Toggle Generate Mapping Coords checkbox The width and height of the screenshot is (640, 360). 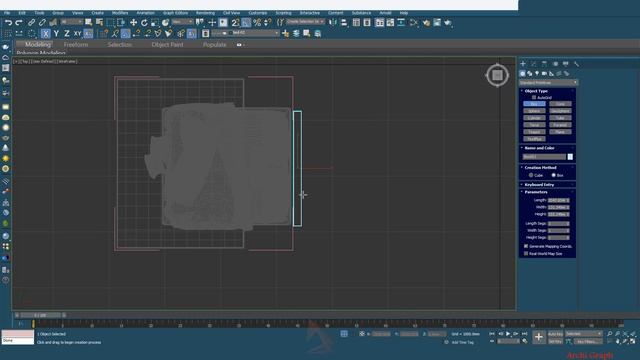[526, 246]
